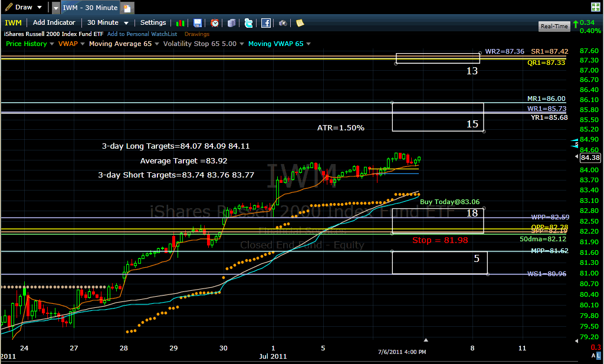Create a new chart tab
Image resolution: width=604 pixels, height=364 pixels.
[x=127, y=8]
